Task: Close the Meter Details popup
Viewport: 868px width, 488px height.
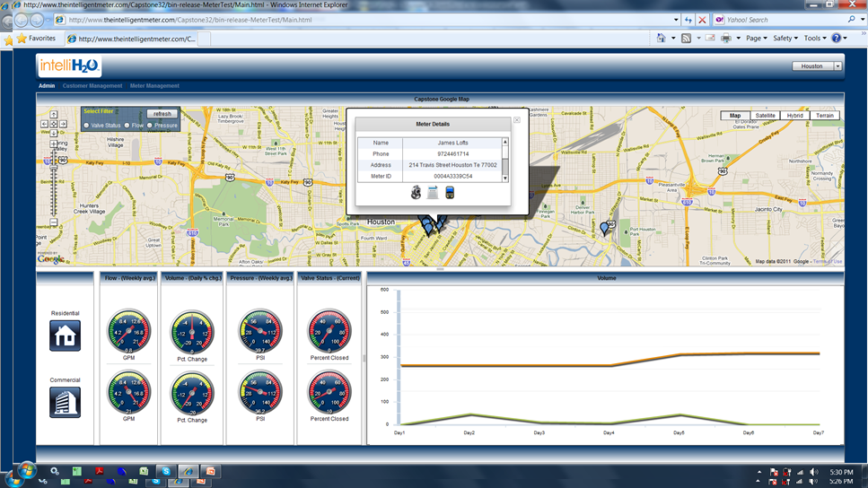Action: [516, 119]
